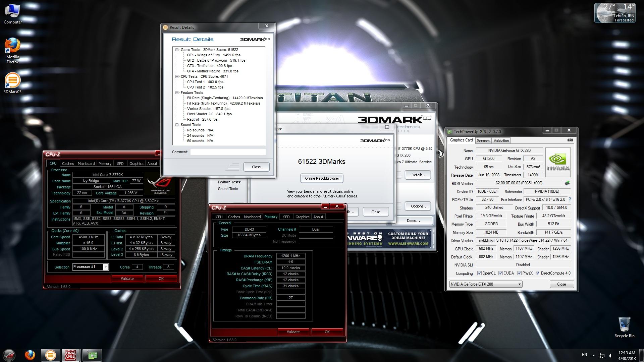Click the Close button in the 3DMark score dialog
The image size is (644, 362).
(376, 212)
